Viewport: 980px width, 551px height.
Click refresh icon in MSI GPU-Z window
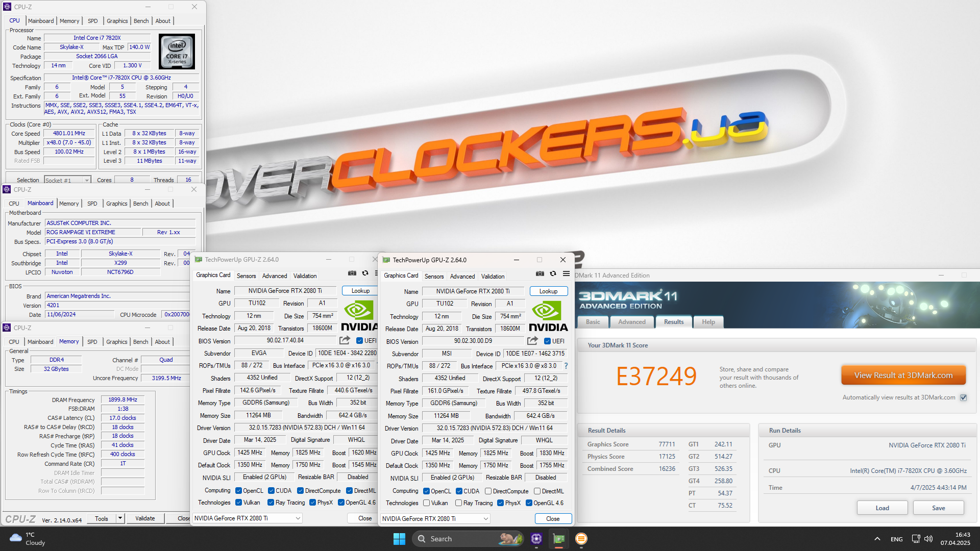[x=553, y=274]
